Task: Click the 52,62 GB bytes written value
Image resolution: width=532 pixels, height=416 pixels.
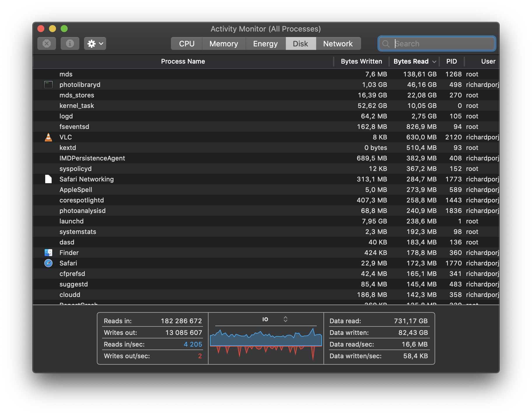Action: (372, 106)
